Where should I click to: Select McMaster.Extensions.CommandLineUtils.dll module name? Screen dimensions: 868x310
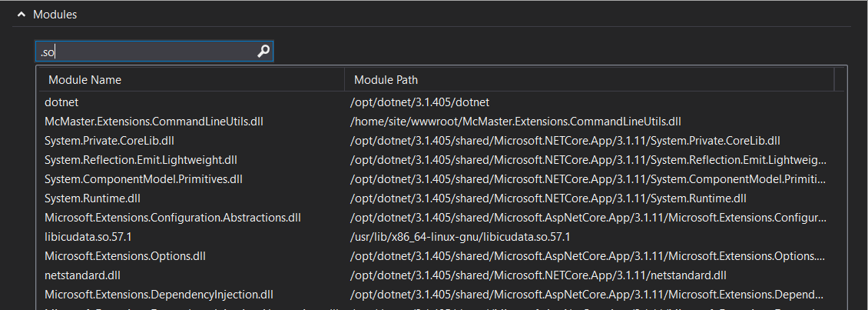point(154,122)
